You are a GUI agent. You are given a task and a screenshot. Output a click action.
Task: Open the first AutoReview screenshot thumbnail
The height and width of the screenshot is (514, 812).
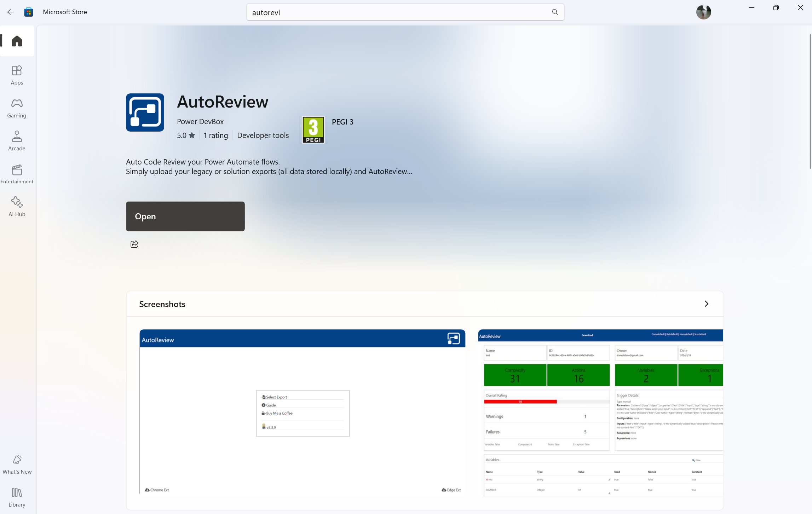(302, 412)
